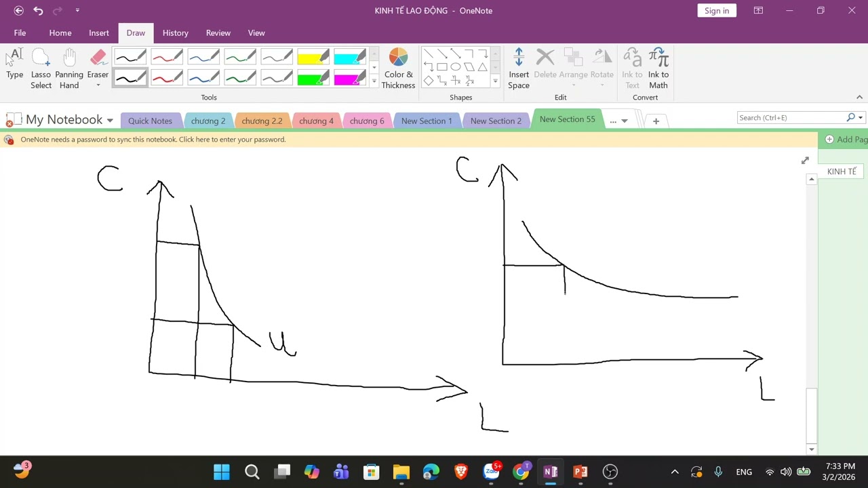Undo the last action
Screen dimensions: 868x488
click(38, 10)
